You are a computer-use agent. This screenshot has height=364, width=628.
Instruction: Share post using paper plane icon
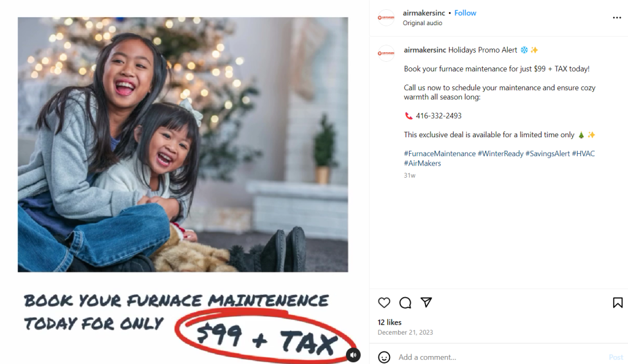click(426, 302)
